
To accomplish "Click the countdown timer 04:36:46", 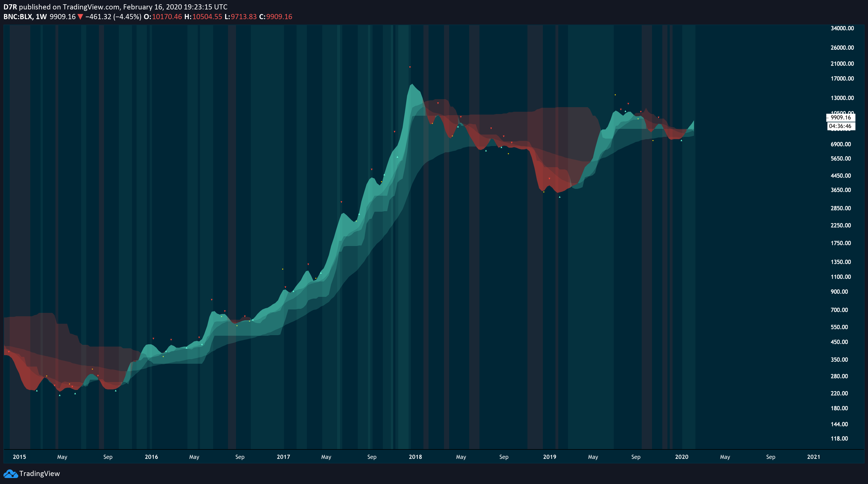I will point(841,126).
